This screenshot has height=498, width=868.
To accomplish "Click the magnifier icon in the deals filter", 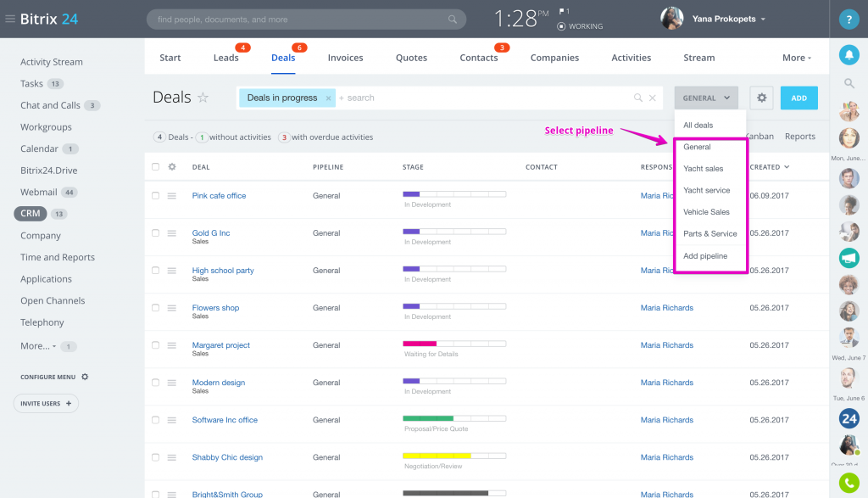I will point(637,98).
